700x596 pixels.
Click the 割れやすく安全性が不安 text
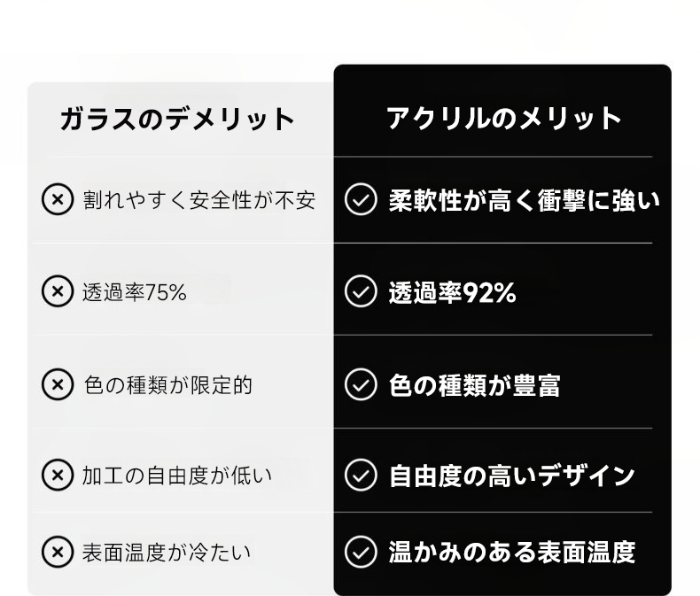coord(199,199)
